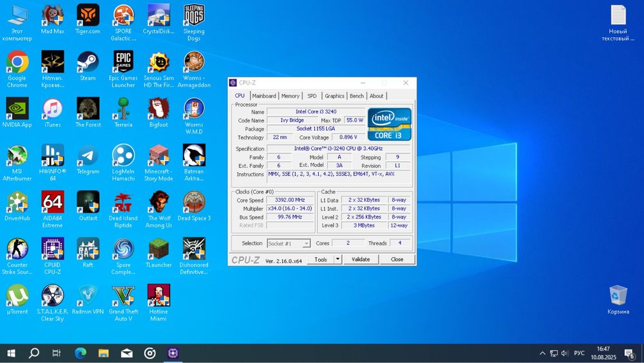Switch to the Memory tab in CPU-Z
644x363 pixels.
[x=290, y=96]
